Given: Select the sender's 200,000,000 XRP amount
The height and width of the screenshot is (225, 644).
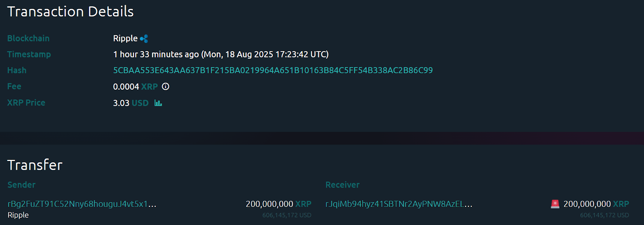Looking at the screenshot, I should 278,204.
